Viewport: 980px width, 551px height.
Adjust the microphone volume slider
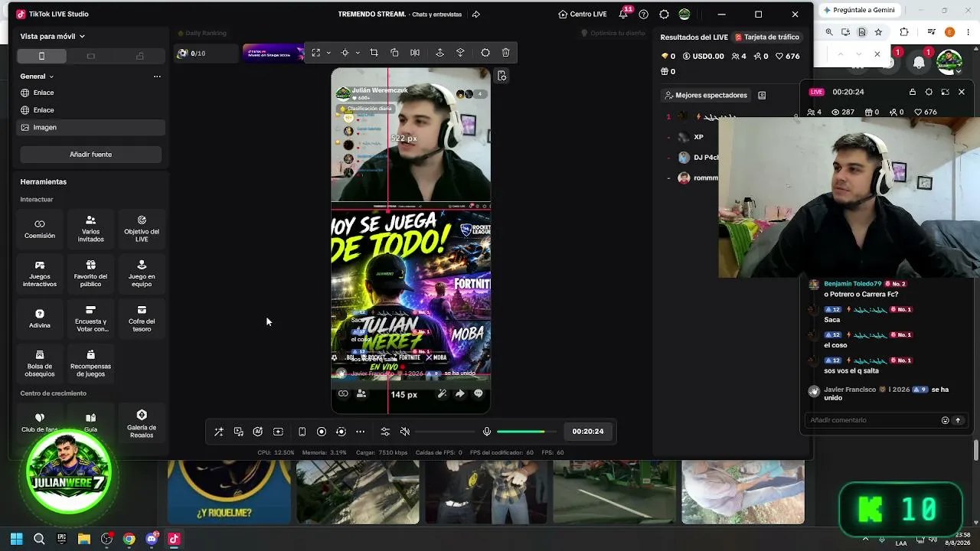(526, 432)
